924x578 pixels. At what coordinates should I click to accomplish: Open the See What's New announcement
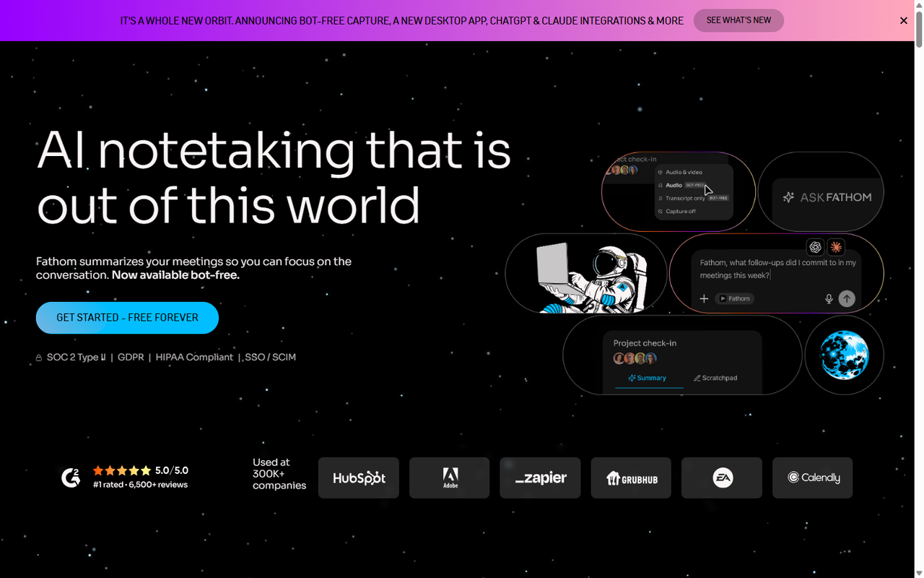point(738,20)
